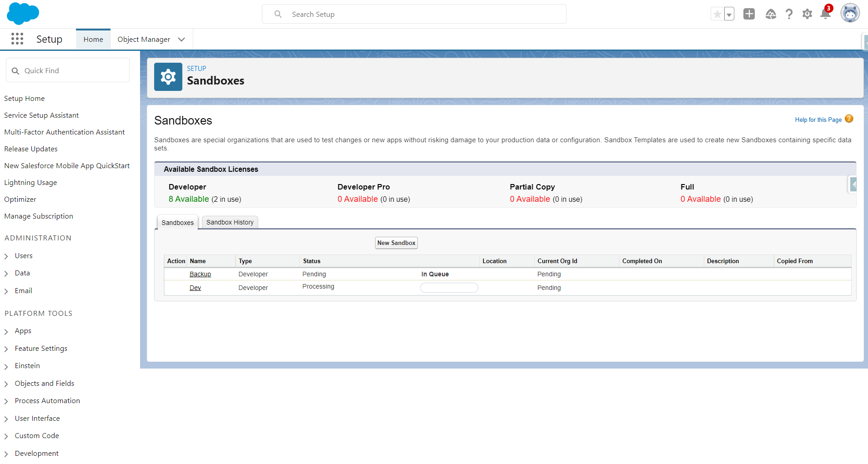The height and width of the screenshot is (464, 868).
Task: Open the Dev sandbox link
Action: pyautogui.click(x=195, y=288)
